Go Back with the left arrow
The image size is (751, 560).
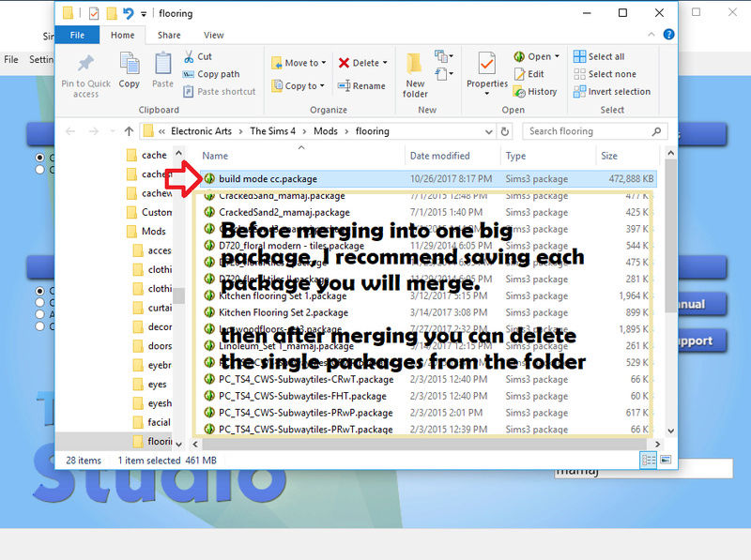click(x=70, y=131)
